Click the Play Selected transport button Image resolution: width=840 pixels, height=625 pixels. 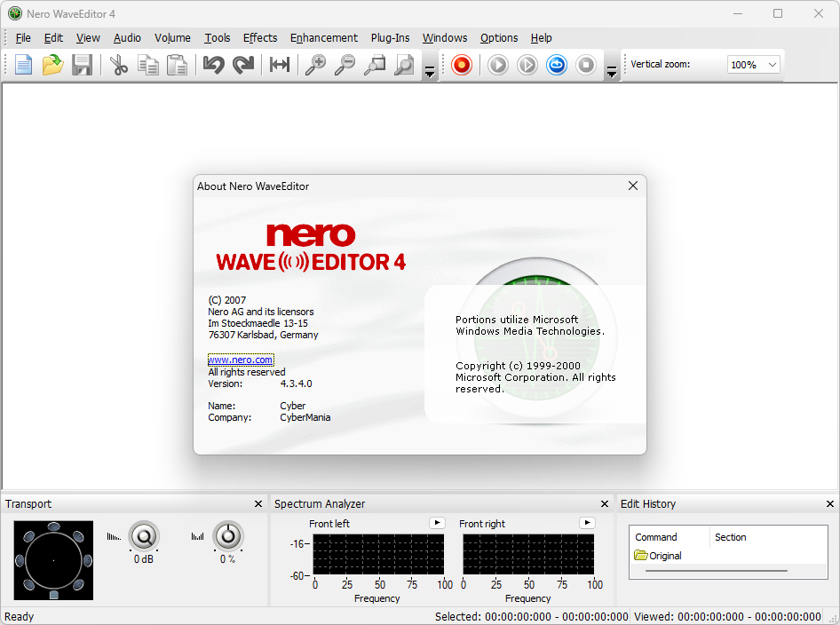click(527, 65)
